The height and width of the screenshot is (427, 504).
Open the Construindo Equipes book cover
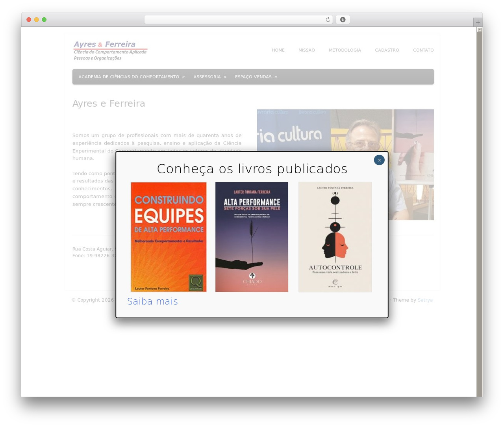pos(169,237)
